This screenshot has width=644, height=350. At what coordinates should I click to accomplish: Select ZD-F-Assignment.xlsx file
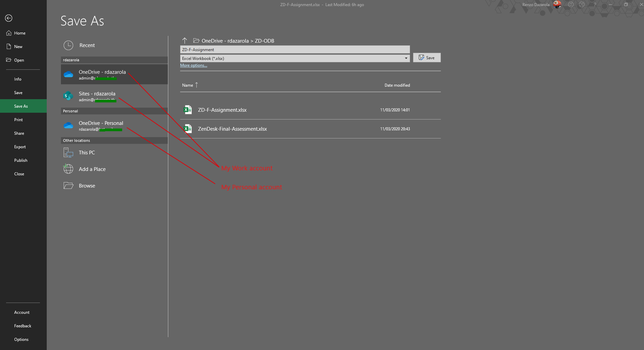pyautogui.click(x=310, y=110)
